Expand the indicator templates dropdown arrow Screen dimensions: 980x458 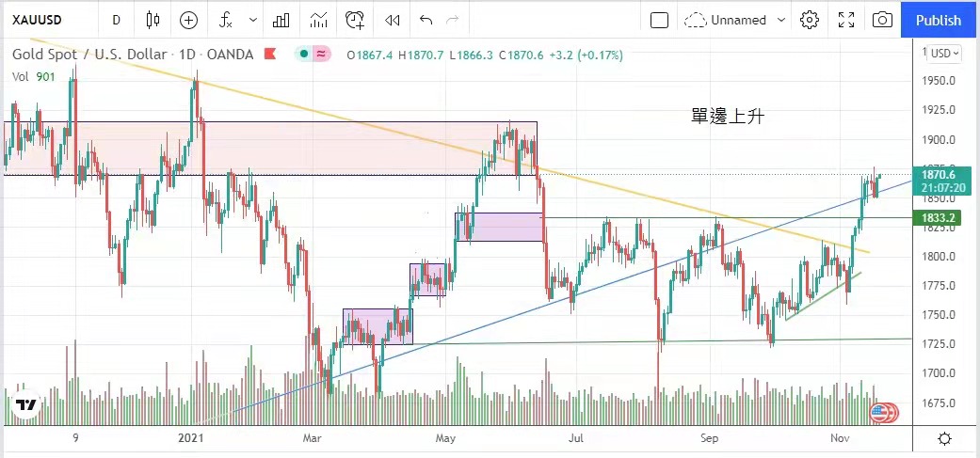click(x=252, y=20)
